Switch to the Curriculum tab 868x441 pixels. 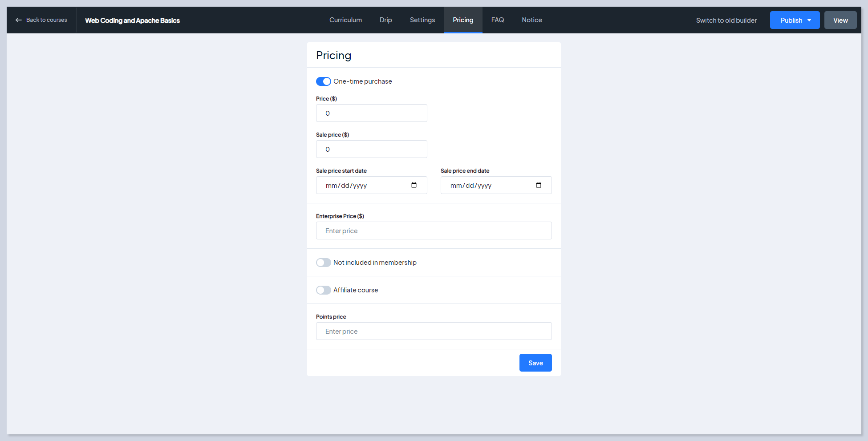coord(345,20)
